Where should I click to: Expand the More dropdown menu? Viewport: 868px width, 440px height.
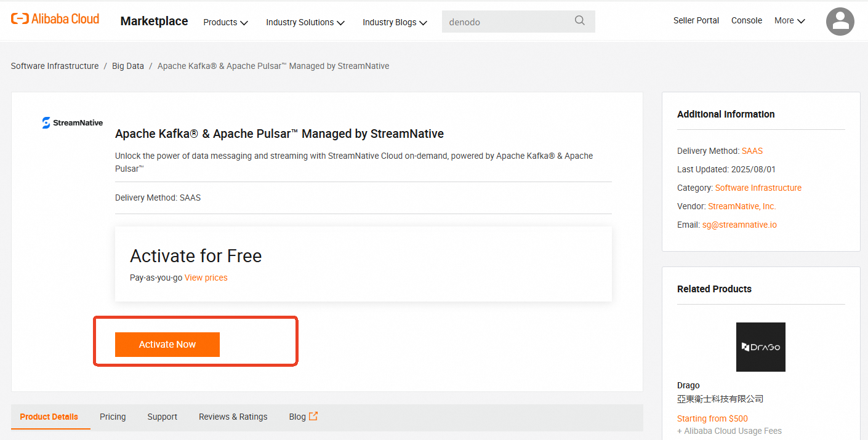click(790, 20)
